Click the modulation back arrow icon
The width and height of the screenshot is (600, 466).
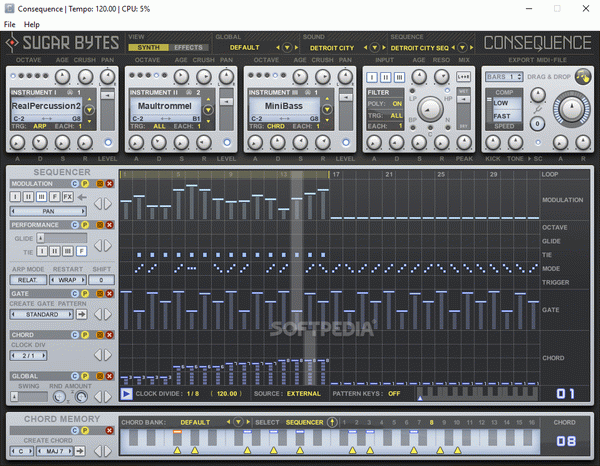[82, 197]
